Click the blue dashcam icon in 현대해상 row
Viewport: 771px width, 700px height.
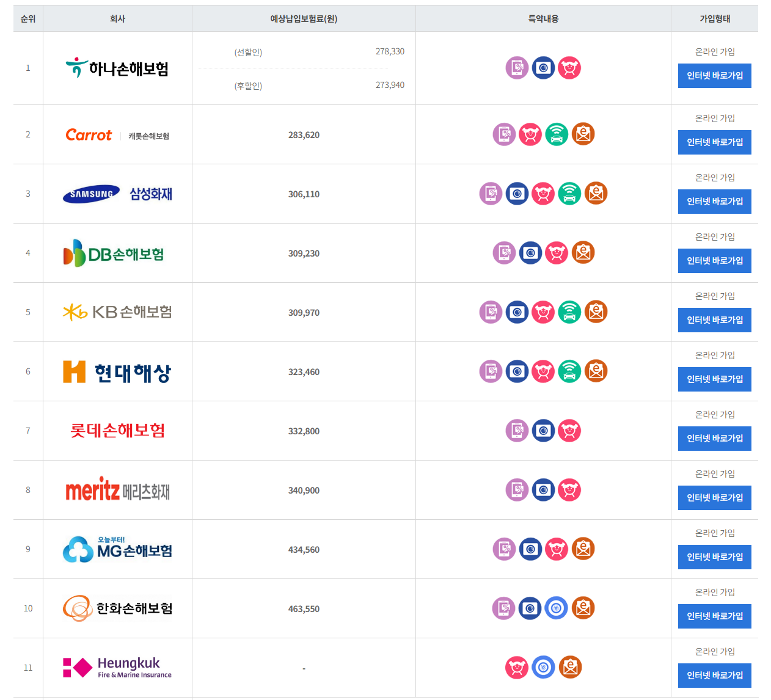[517, 371]
